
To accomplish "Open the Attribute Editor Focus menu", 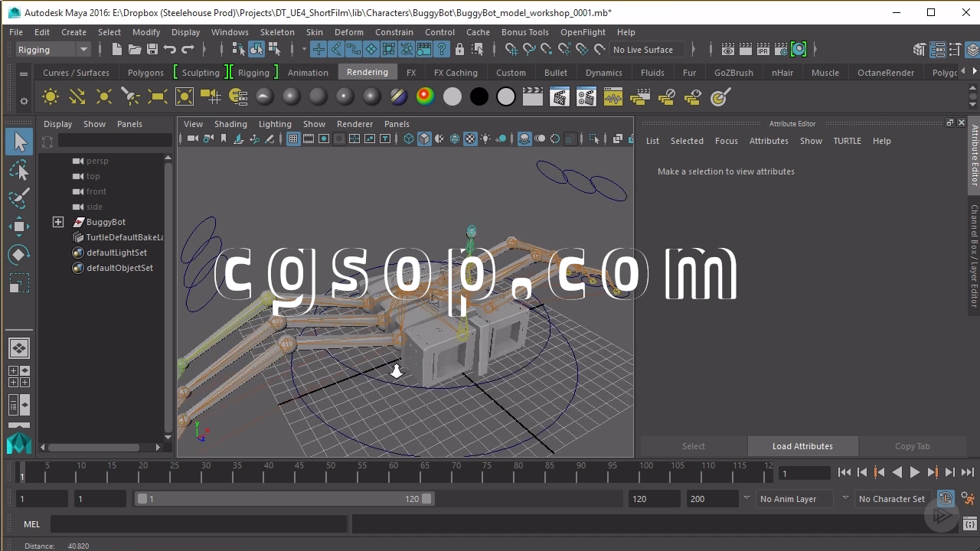I will point(726,141).
